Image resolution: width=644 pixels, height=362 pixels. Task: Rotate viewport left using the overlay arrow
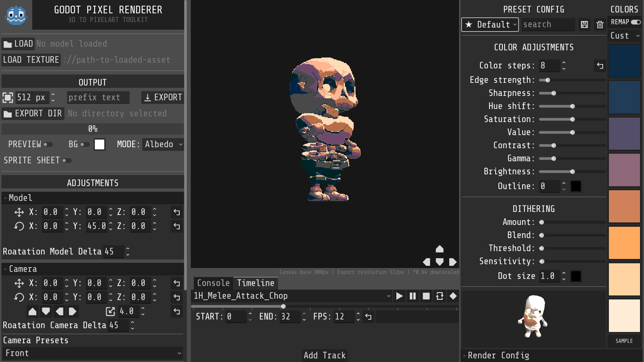[426, 262]
